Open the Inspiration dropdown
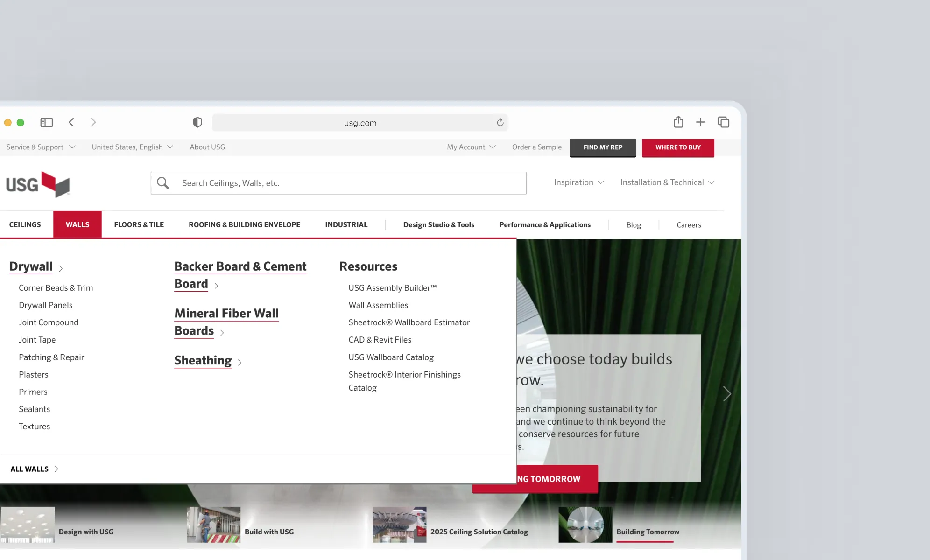This screenshot has width=930, height=560. (x=579, y=182)
